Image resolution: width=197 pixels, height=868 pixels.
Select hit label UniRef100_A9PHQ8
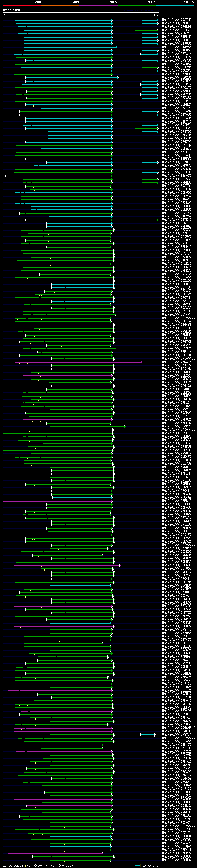click(x=177, y=183)
